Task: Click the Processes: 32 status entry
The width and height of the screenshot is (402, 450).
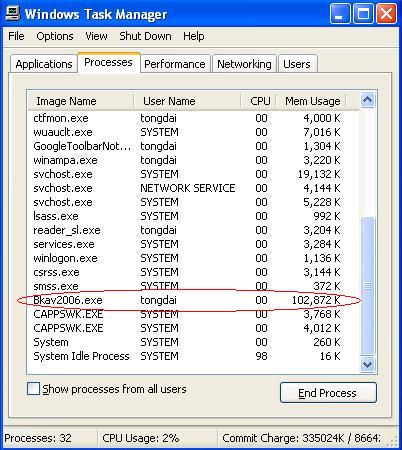Action: pyautogui.click(x=38, y=438)
